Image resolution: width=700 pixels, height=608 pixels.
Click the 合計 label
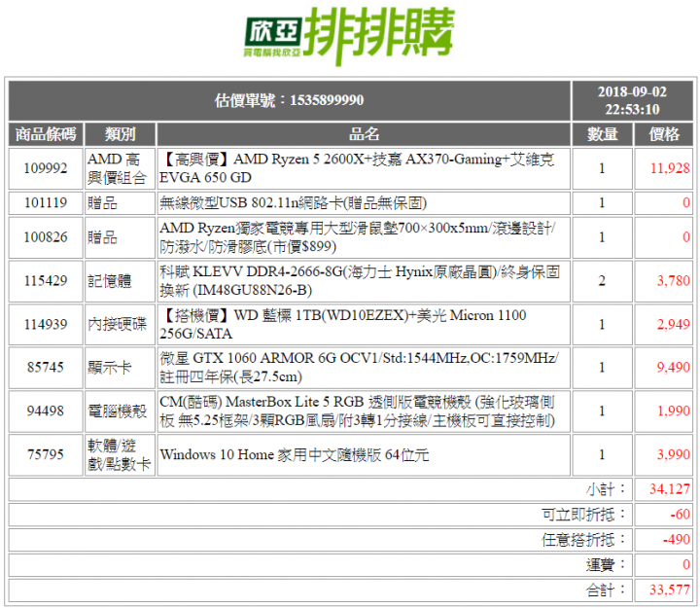click(x=606, y=590)
